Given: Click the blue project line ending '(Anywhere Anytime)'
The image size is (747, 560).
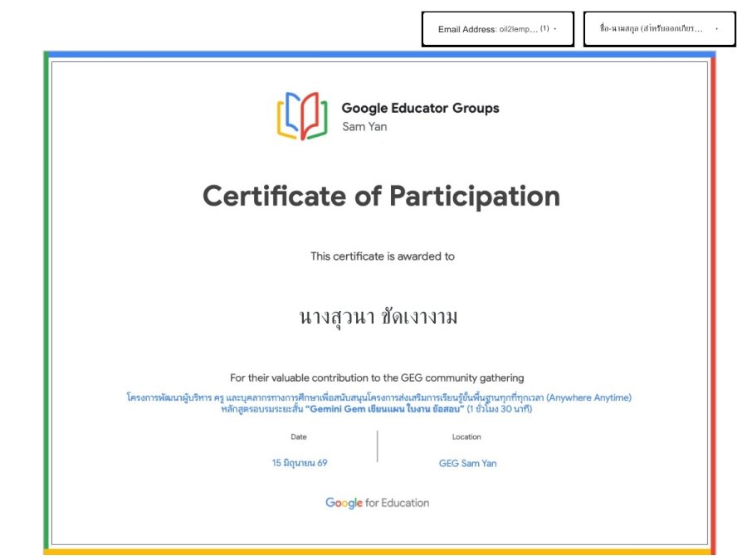Looking at the screenshot, I should click(x=378, y=397).
